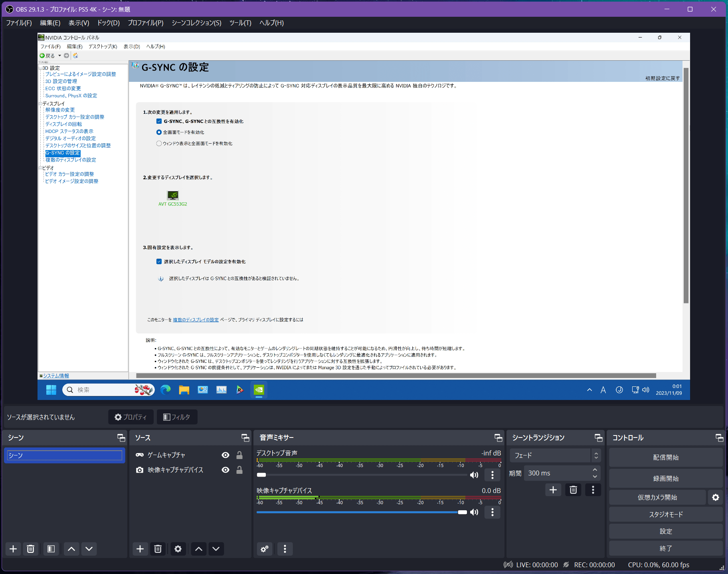
Task: Open ヘルプ(H) menu in OBS
Action: [271, 23]
